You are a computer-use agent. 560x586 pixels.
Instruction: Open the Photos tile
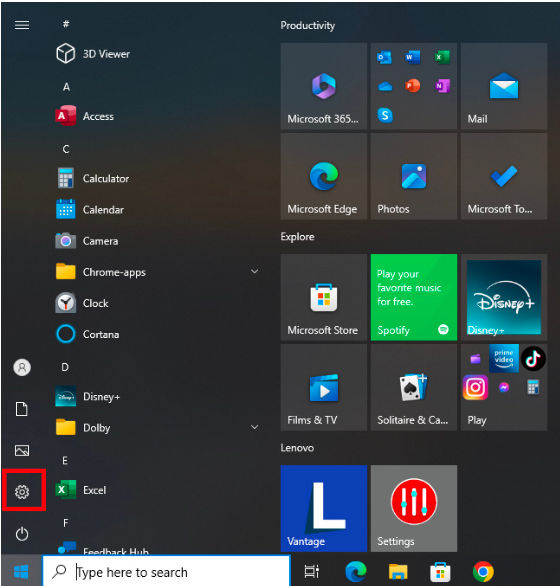(414, 176)
